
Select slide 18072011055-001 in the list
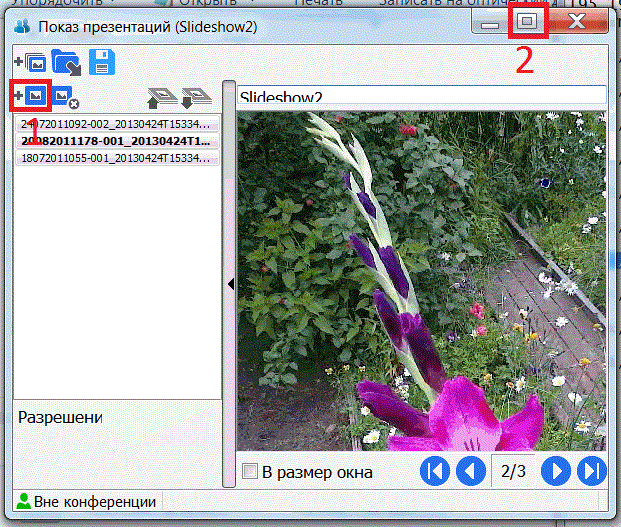[x=117, y=158]
